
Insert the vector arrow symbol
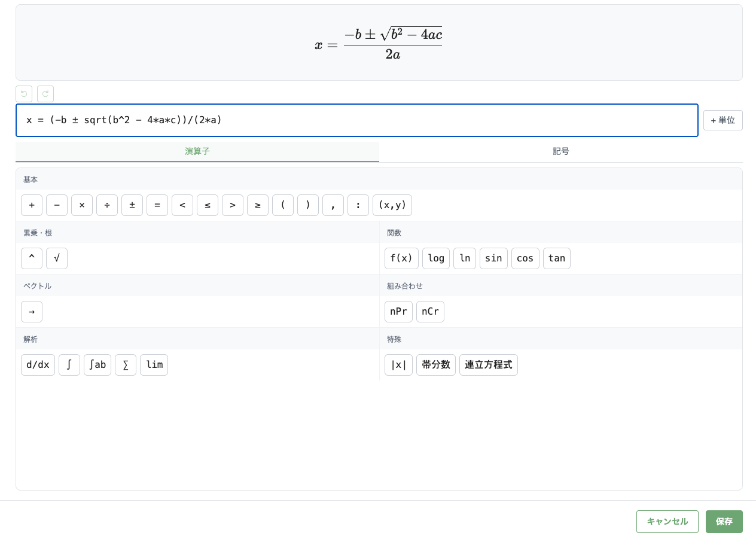(32, 312)
